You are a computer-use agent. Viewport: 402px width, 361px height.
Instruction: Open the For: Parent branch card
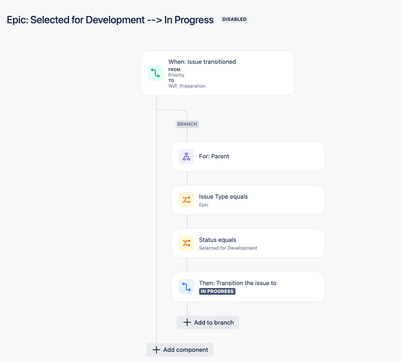[248, 156]
